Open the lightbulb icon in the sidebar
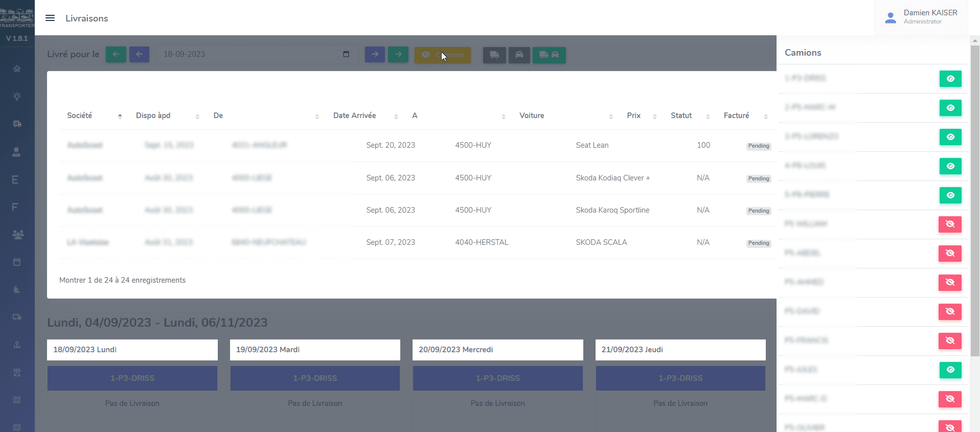The width and height of the screenshot is (980, 432). tap(17, 96)
